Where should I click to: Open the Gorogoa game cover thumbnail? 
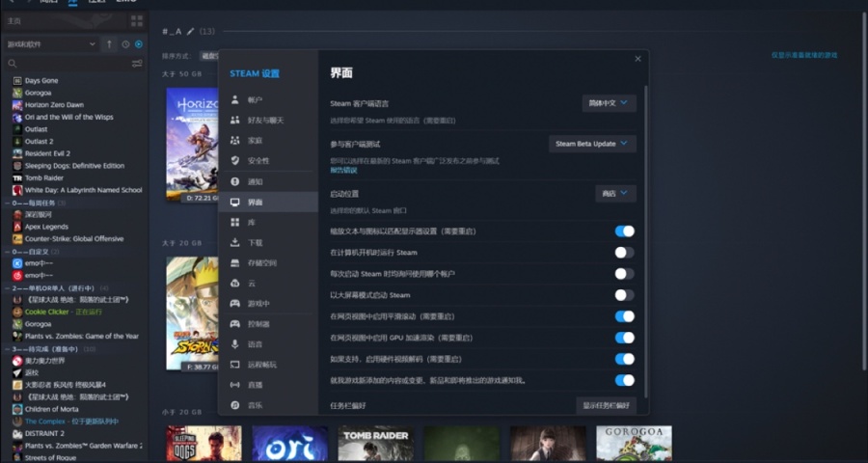pos(634,443)
